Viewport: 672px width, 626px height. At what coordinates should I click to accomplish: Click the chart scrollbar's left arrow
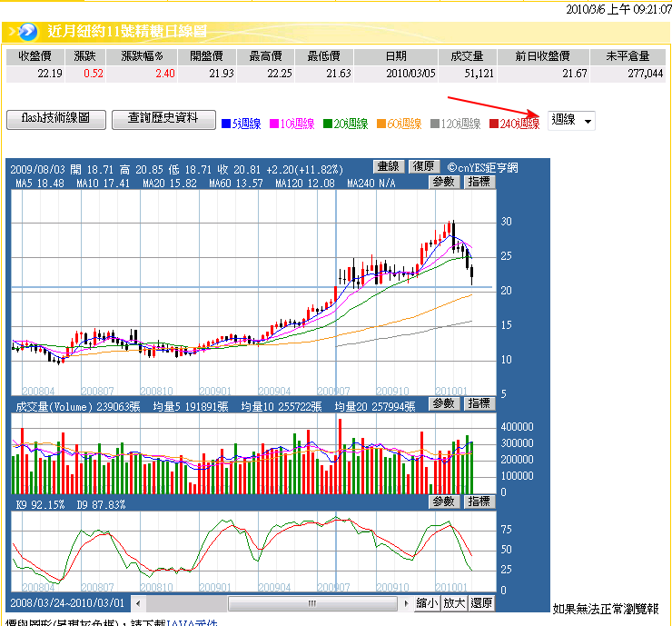click(138, 603)
